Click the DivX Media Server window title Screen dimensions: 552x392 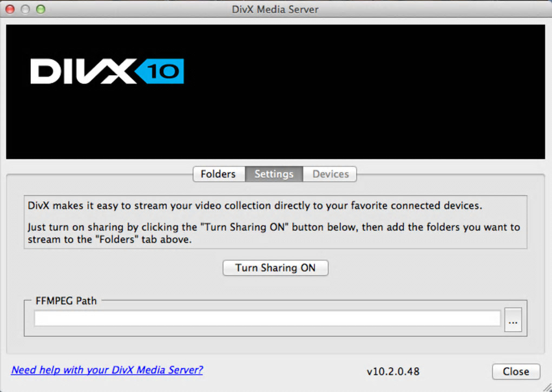click(x=275, y=10)
